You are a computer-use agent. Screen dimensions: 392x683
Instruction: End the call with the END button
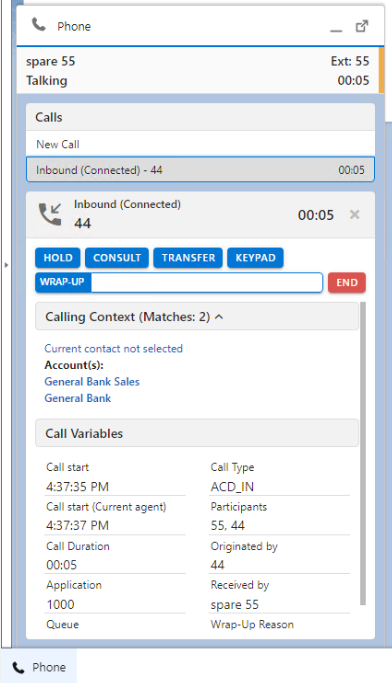[x=347, y=282]
